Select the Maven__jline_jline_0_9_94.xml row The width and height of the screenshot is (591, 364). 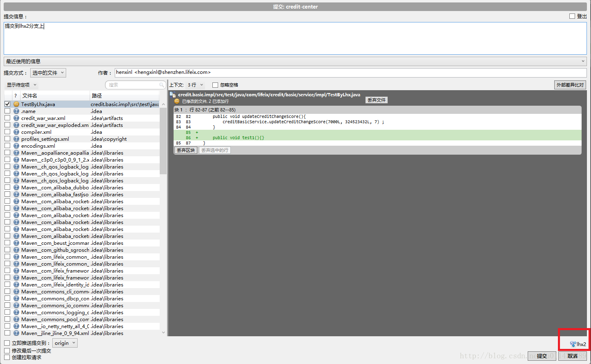(x=82, y=333)
